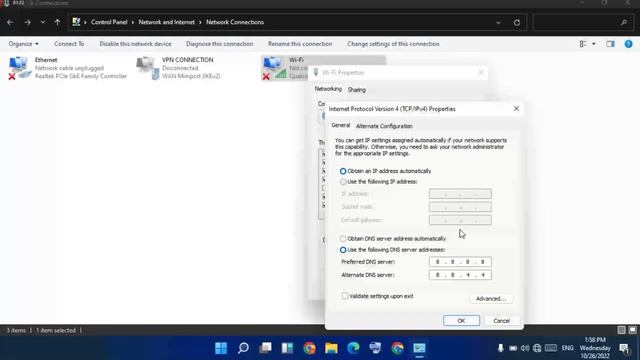The image size is (640, 360).
Task: Go back with the back arrow
Action: click(10, 22)
